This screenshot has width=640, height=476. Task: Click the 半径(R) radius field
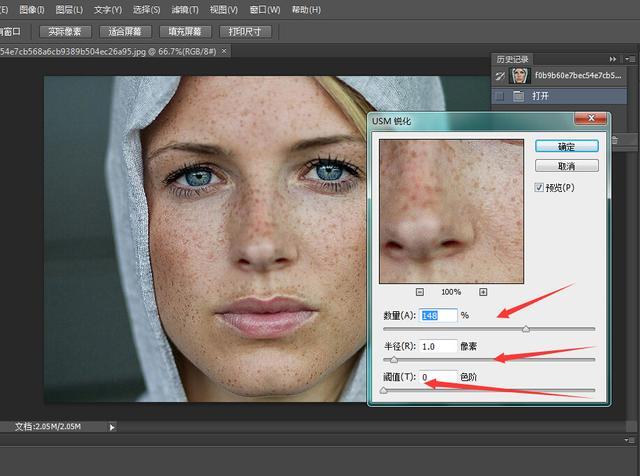tap(438, 347)
